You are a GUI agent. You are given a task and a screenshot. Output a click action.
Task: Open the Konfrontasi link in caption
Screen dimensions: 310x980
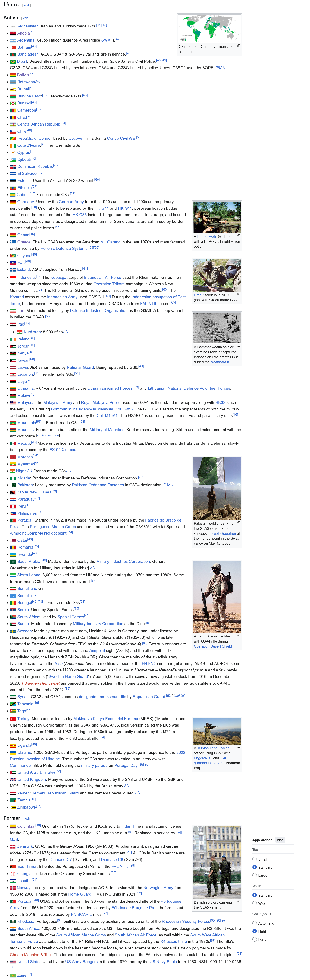pyautogui.click(x=220, y=362)
